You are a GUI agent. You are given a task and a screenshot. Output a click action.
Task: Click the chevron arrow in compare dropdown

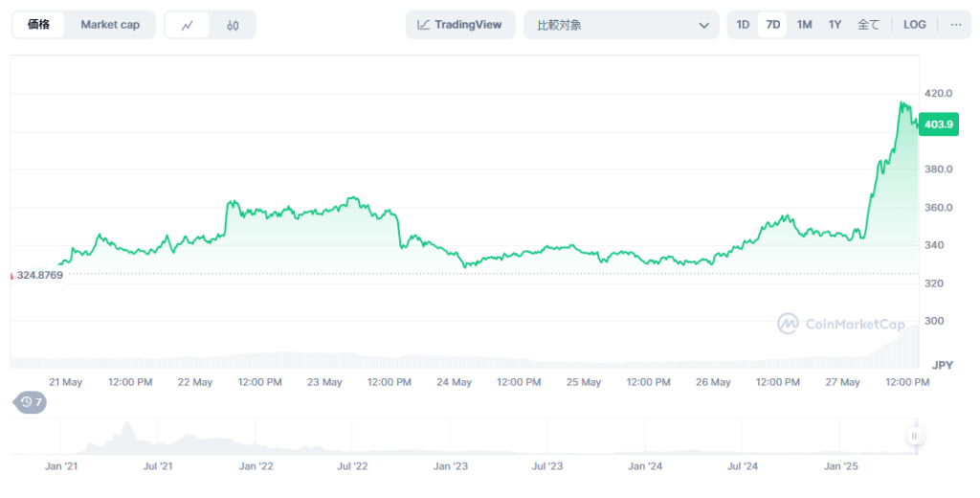coord(703,25)
